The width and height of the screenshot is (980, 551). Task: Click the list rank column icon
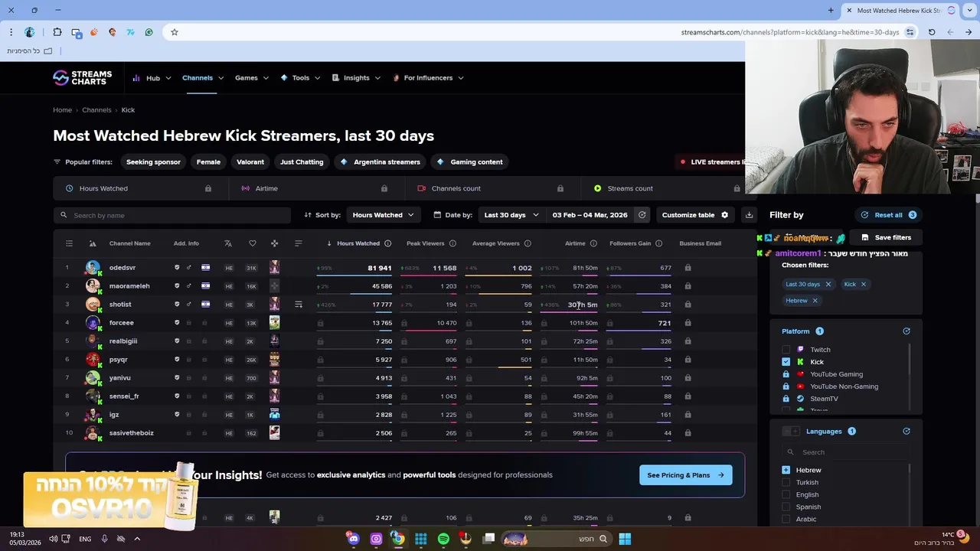coord(69,243)
